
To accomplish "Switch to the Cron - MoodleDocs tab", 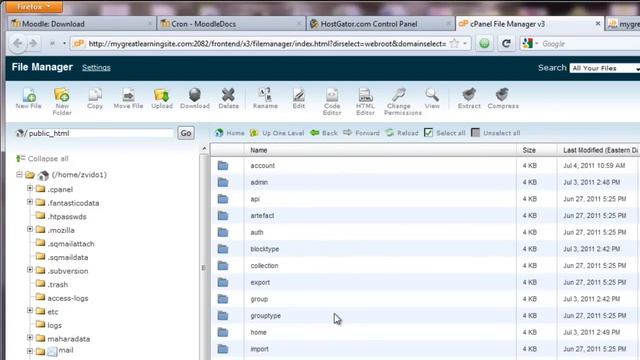I will point(231,24).
